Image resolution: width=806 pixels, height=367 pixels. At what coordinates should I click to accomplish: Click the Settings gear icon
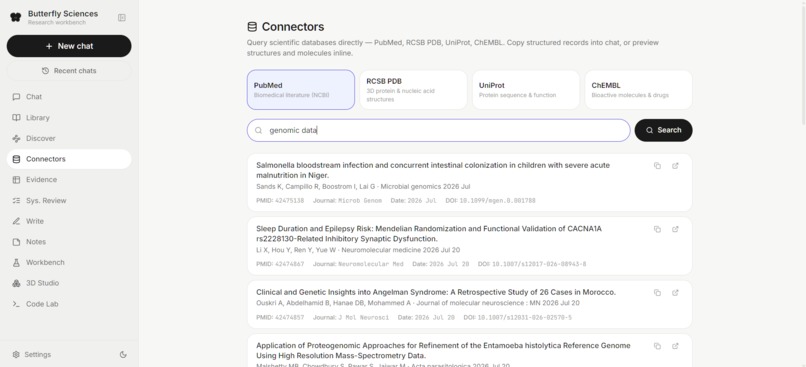point(16,355)
